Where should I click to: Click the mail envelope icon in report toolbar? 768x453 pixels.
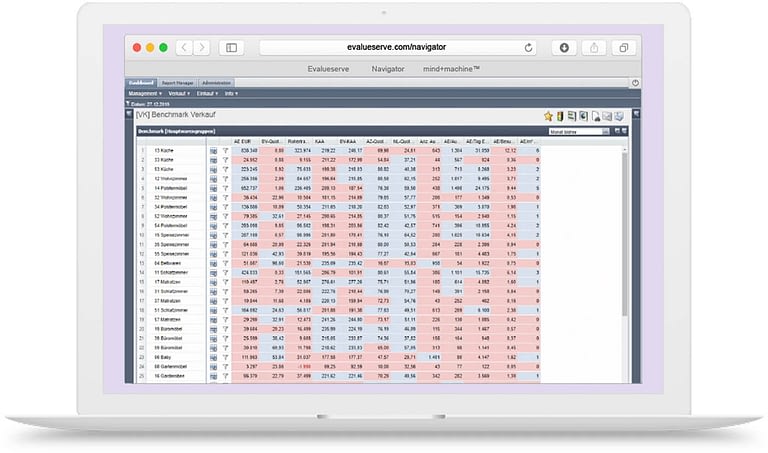click(x=607, y=116)
